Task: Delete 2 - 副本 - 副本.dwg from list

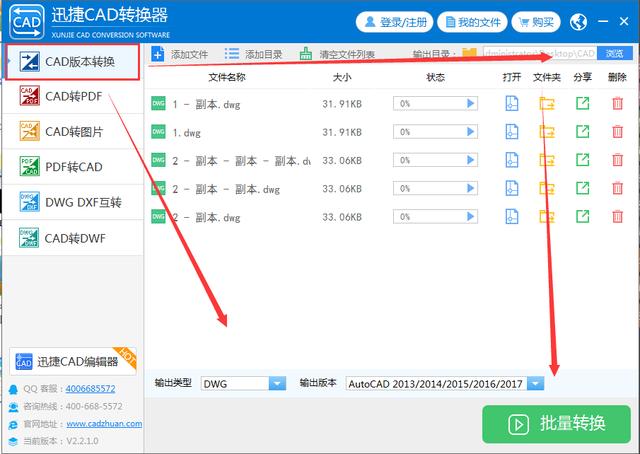Action: [x=618, y=188]
